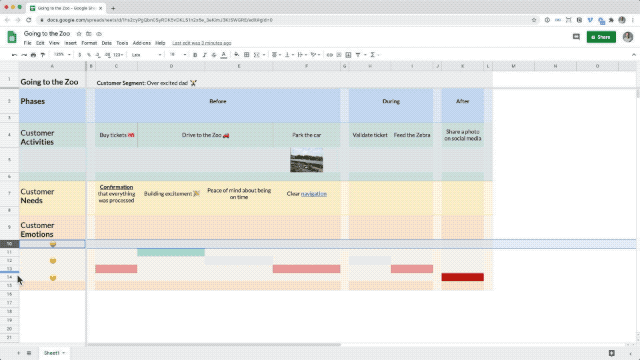Image resolution: width=640 pixels, height=360 pixels.
Task: Open the font family dropdown
Action: point(146,55)
